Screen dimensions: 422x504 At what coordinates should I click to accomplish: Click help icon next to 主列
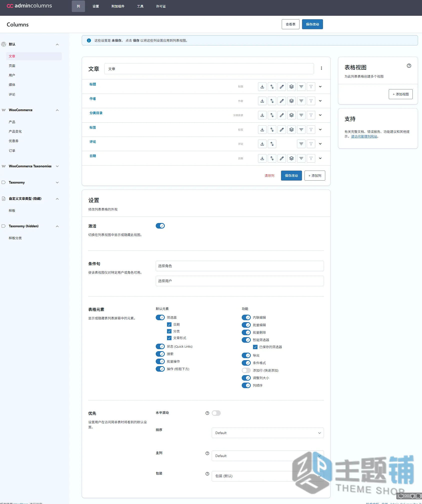207,453
